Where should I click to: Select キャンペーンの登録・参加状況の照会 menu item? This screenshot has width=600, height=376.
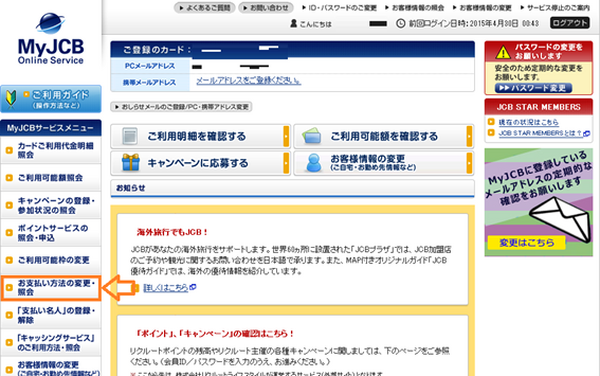tap(51, 205)
